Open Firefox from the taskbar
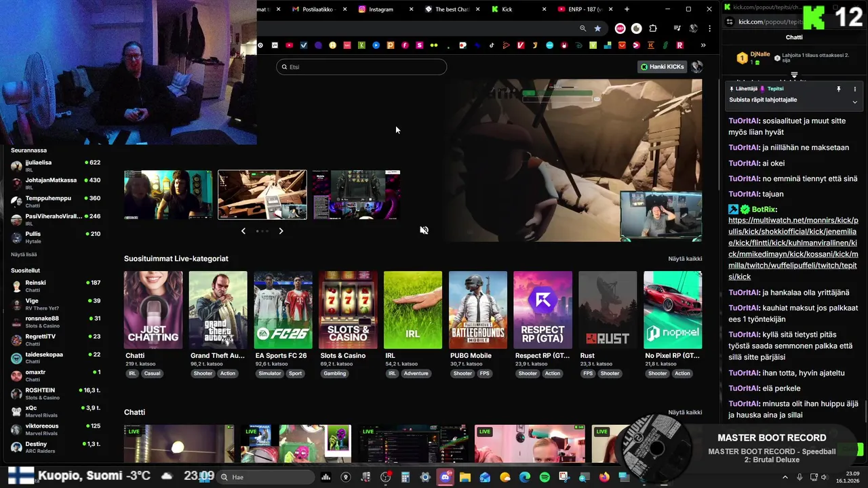 [x=604, y=477]
